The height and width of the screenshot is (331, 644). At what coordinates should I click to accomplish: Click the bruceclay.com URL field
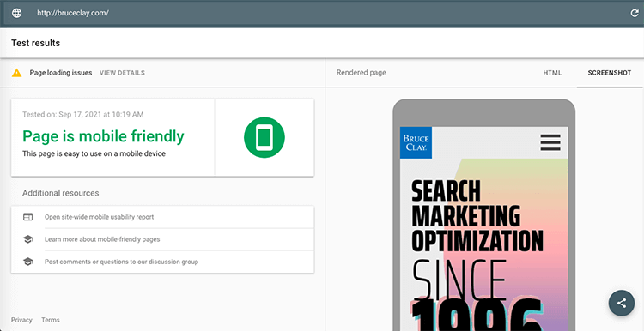[73, 13]
